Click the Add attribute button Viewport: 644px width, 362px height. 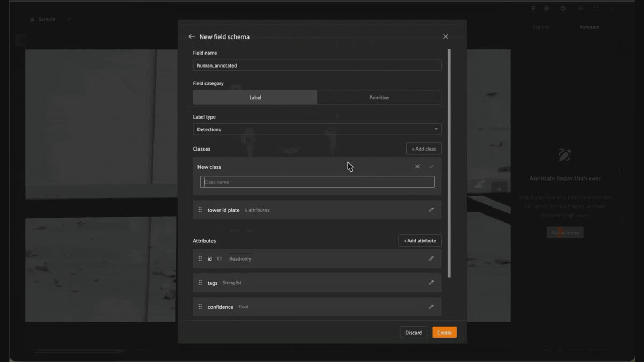[420, 241]
